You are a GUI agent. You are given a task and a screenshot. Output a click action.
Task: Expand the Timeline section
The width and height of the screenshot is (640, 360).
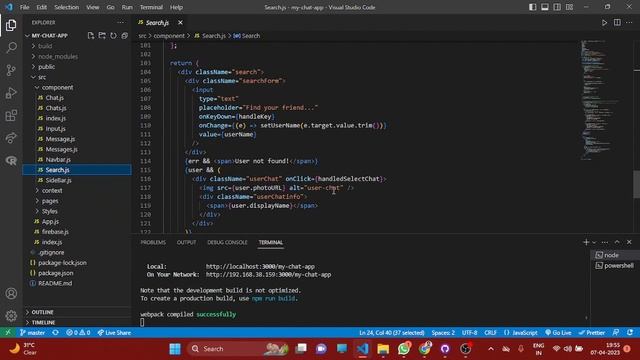[x=43, y=322]
